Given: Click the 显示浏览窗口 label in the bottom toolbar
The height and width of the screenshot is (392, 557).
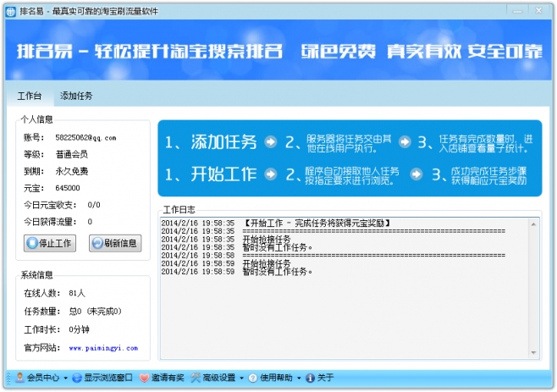Looking at the screenshot, I should pyautogui.click(x=108, y=378).
